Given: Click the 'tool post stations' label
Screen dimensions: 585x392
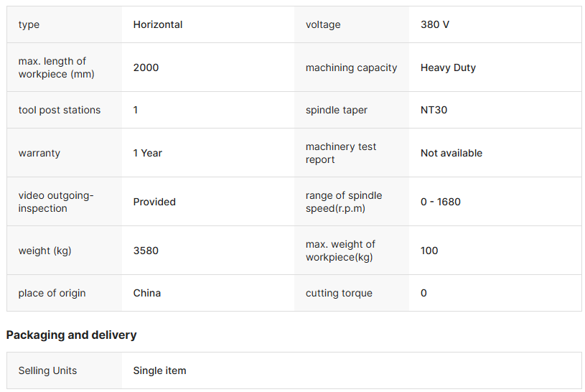Looking at the screenshot, I should tap(60, 110).
